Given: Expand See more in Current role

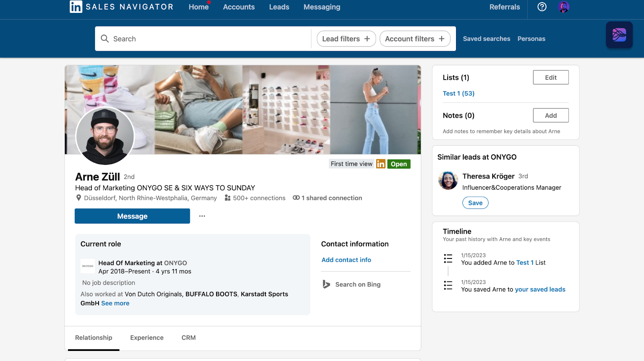Looking at the screenshot, I should (116, 303).
